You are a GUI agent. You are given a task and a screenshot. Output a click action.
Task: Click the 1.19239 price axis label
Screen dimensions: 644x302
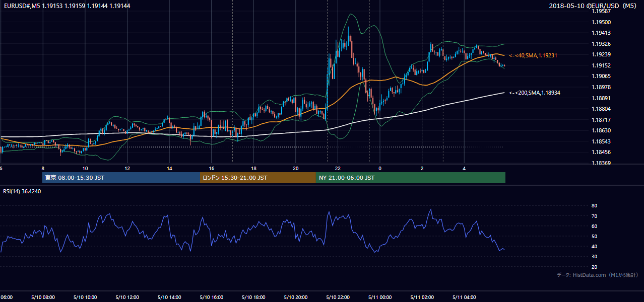pos(602,54)
